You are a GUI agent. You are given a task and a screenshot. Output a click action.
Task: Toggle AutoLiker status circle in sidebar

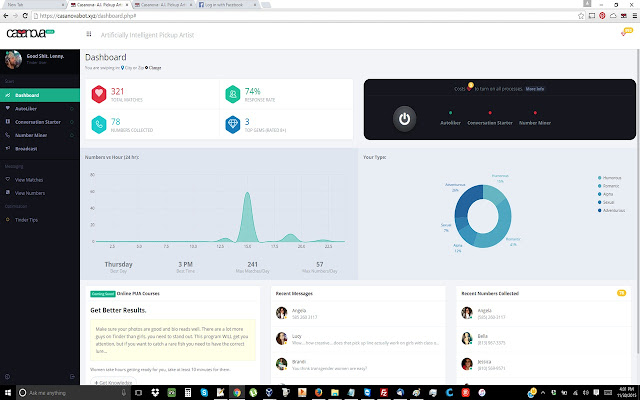(72, 109)
